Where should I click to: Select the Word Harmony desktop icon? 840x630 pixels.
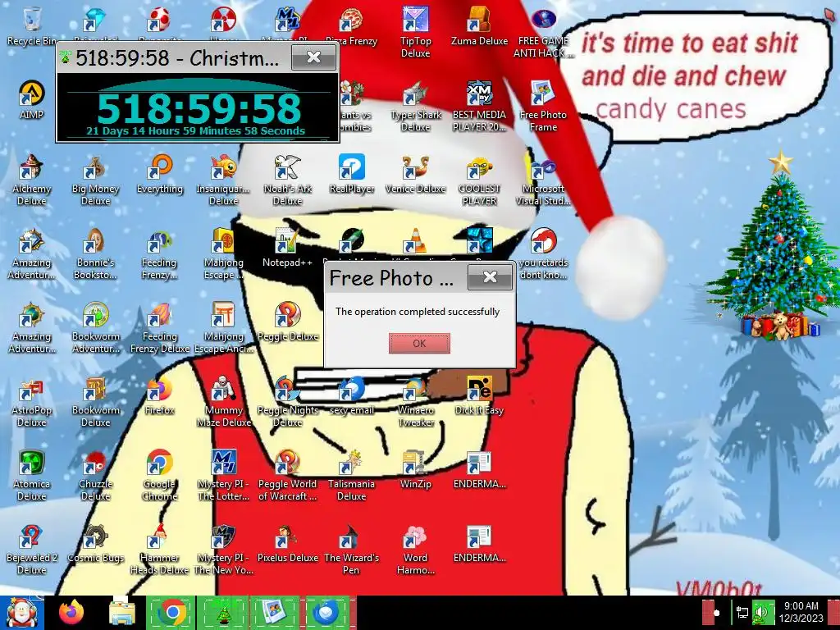point(416,550)
